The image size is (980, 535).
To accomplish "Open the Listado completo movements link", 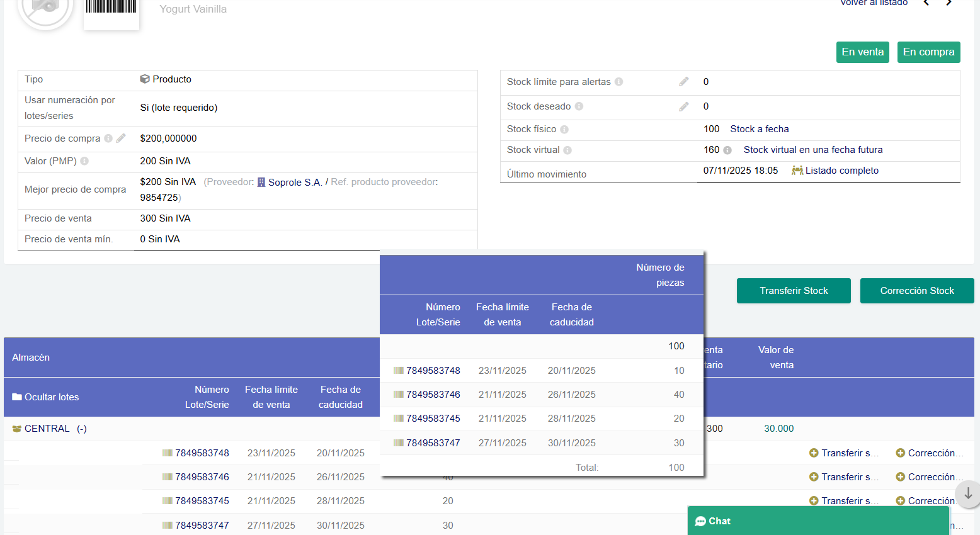I will point(841,171).
